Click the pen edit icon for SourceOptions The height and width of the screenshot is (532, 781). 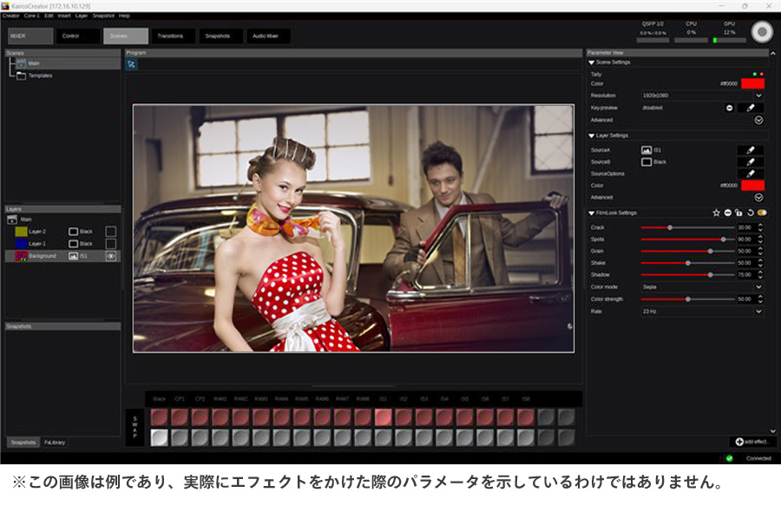[751, 173]
